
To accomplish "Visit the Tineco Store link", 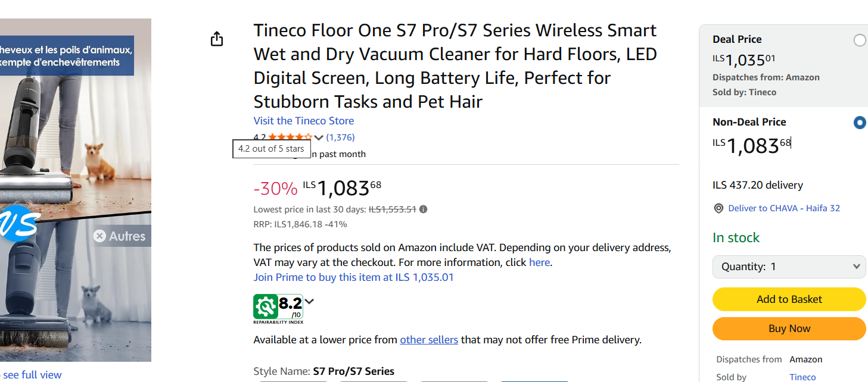I will [x=303, y=121].
